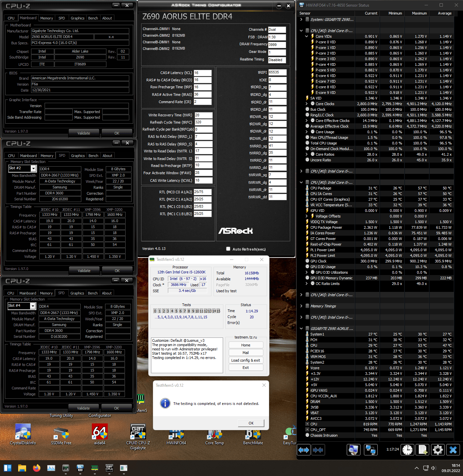Expand Core Usage sensor node
Image resolution: width=463 pixels, height=476 pixels.
tap(306, 132)
